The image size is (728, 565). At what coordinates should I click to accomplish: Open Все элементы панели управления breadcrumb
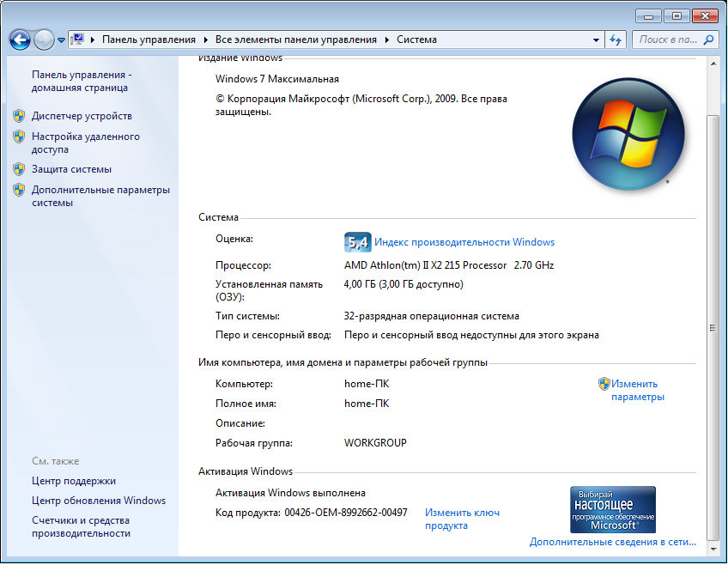(295, 39)
